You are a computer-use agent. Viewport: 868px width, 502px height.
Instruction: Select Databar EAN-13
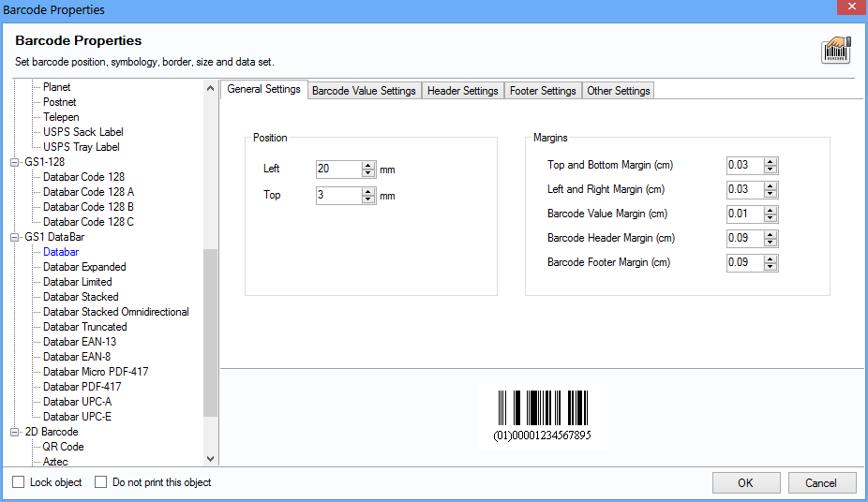80,342
